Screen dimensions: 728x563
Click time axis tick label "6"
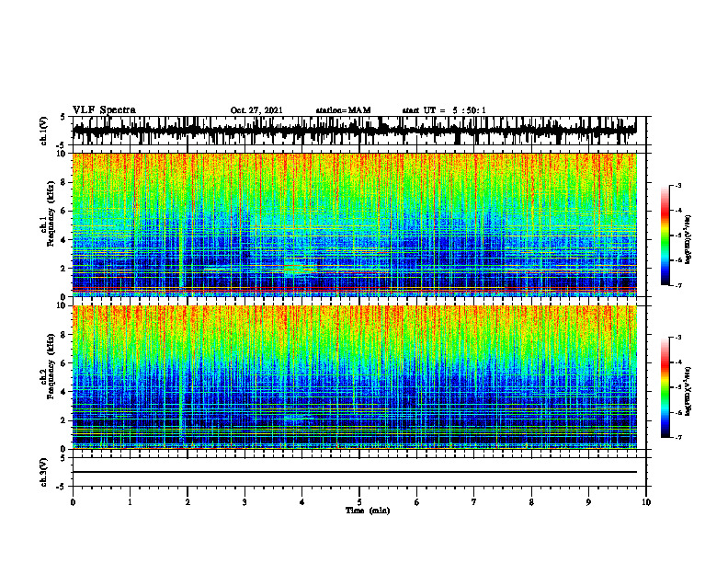[x=416, y=502]
